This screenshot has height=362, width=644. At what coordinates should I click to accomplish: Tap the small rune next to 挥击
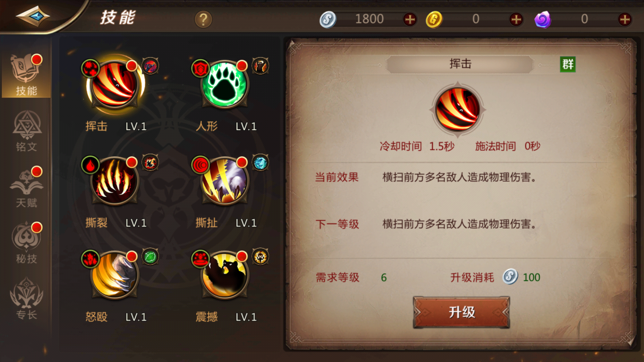(150, 66)
